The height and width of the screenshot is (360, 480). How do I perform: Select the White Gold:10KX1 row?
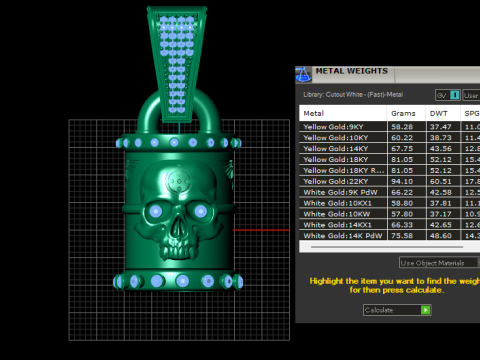click(390, 203)
